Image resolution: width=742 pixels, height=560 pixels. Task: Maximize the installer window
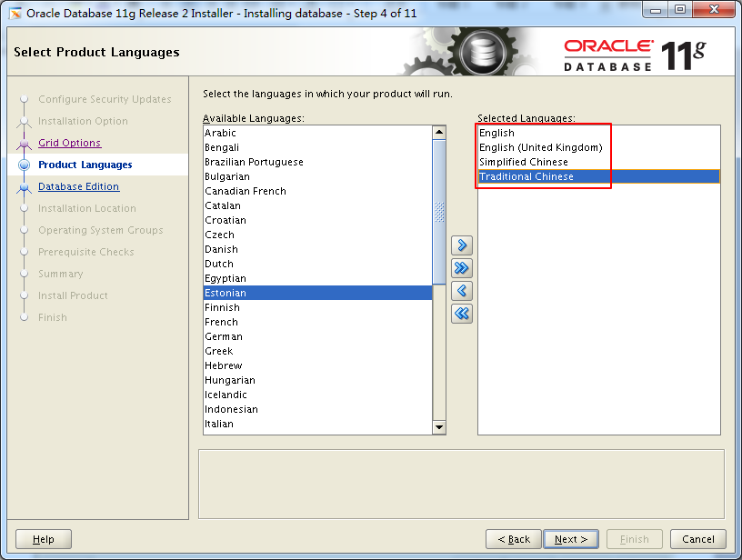pos(680,9)
